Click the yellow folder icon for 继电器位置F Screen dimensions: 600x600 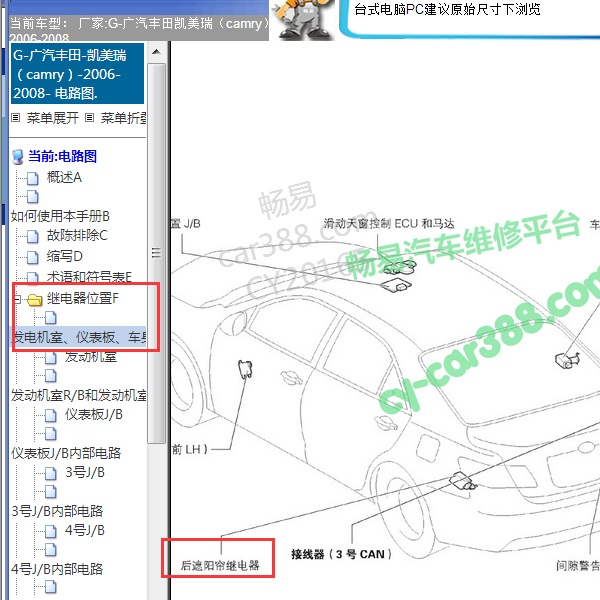tap(34, 299)
